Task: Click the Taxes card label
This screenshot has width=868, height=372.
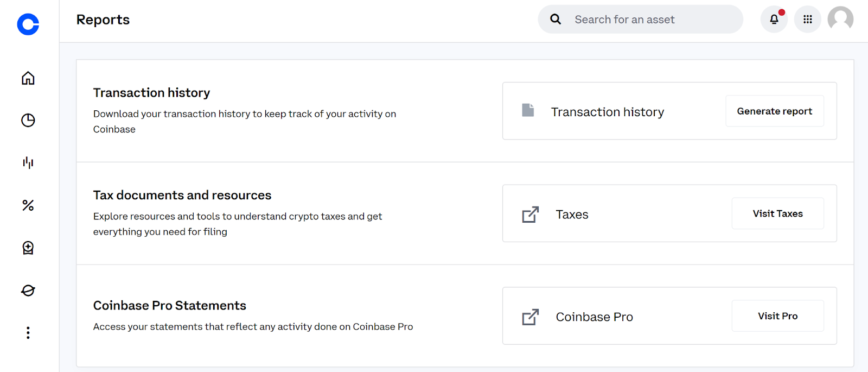Action: click(572, 215)
